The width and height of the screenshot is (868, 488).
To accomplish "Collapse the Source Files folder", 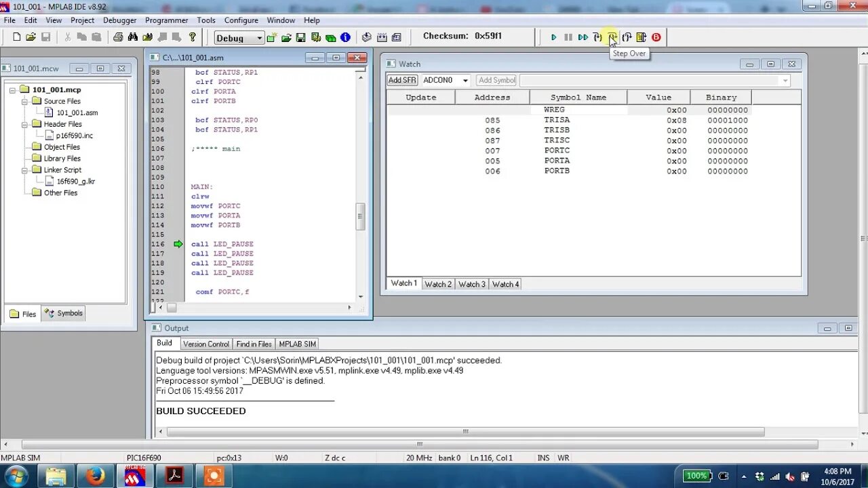I will point(24,102).
